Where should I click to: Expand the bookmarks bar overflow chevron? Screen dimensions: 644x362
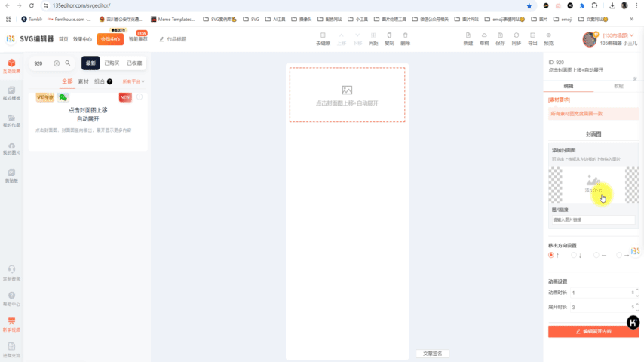pos(632,19)
